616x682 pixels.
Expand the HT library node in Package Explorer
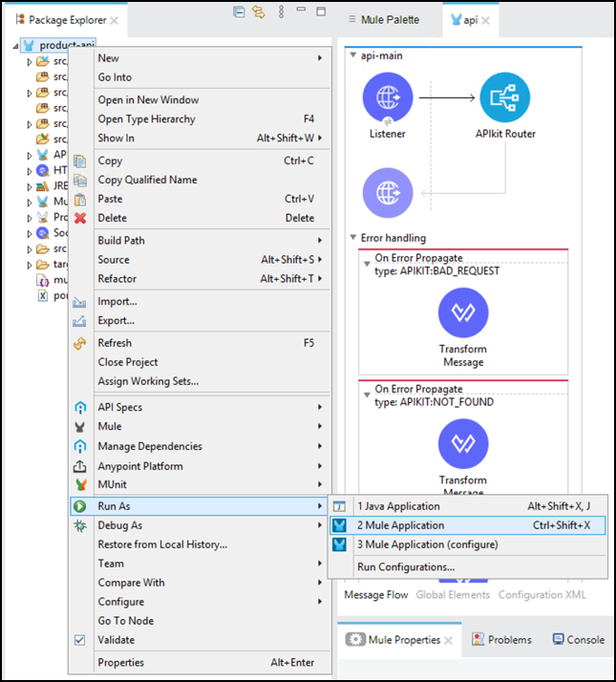[30, 171]
